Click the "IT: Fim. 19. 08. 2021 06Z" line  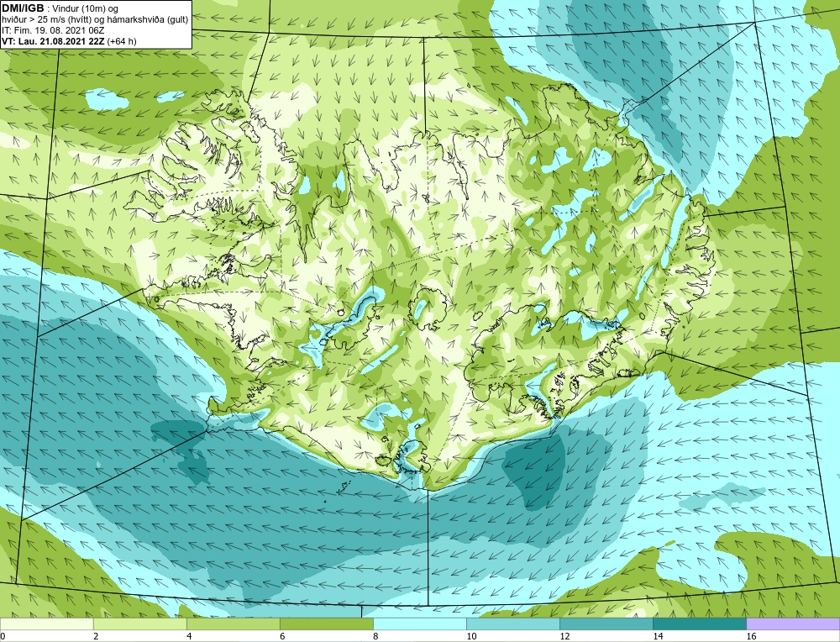52,30
